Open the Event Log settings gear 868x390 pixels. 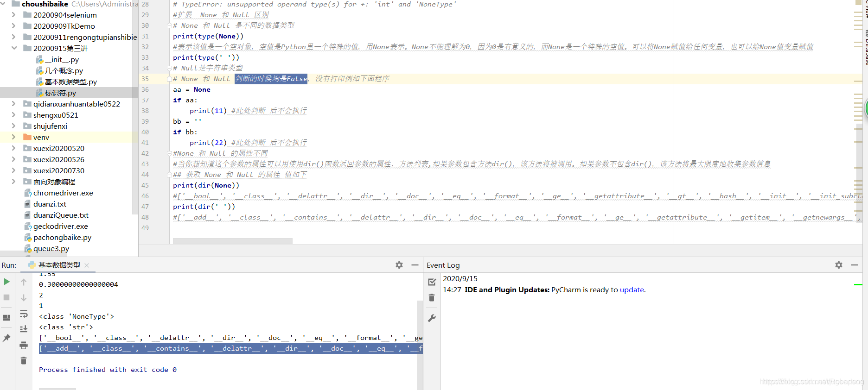tap(839, 265)
